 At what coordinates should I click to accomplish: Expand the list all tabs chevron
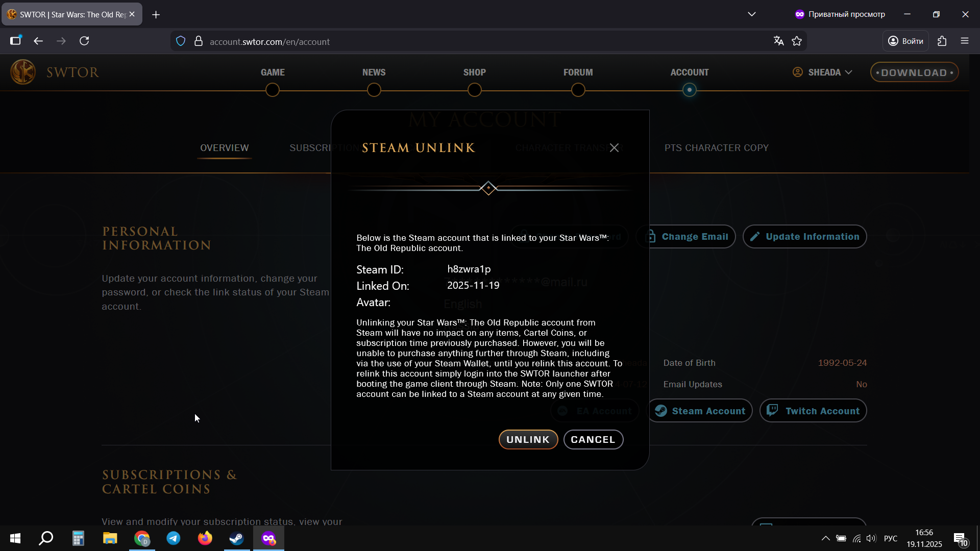751,14
